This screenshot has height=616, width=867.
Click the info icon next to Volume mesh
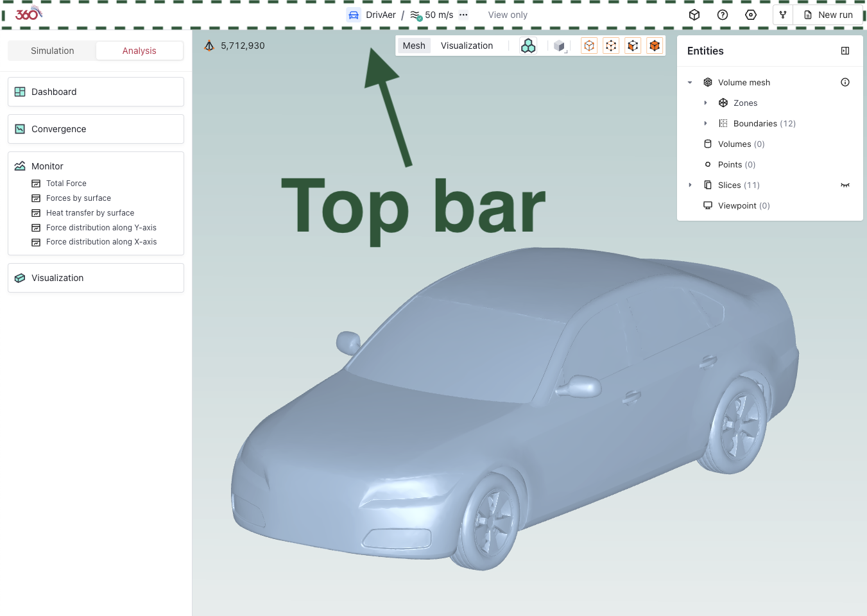[x=845, y=82]
